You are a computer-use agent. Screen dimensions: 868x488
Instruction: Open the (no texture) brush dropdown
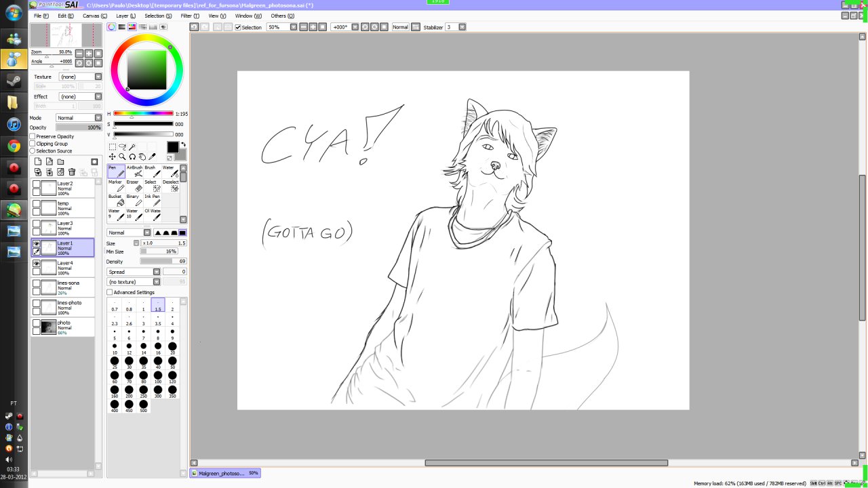click(x=134, y=282)
